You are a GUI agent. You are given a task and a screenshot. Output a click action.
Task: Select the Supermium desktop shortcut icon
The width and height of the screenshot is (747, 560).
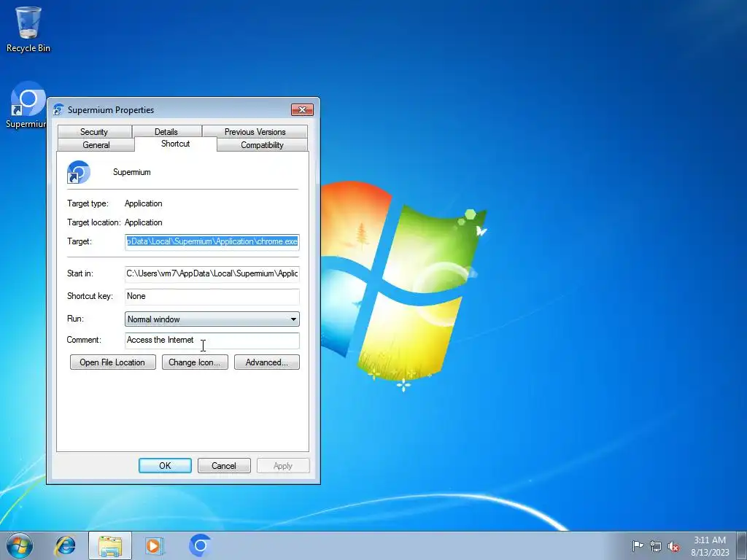click(x=26, y=105)
